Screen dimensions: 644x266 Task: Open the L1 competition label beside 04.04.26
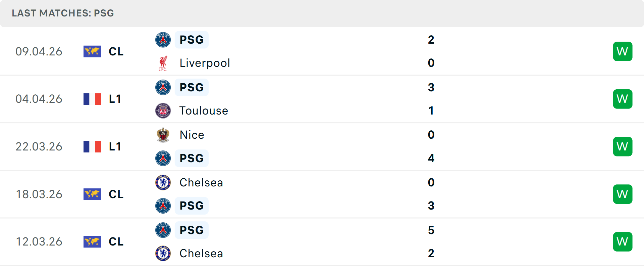(115, 99)
